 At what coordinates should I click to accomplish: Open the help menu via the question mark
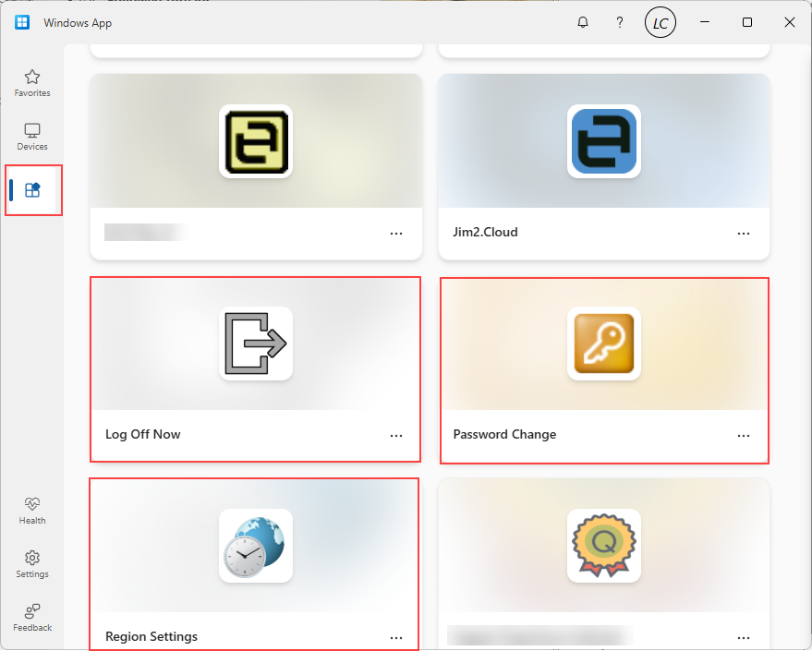[620, 21]
